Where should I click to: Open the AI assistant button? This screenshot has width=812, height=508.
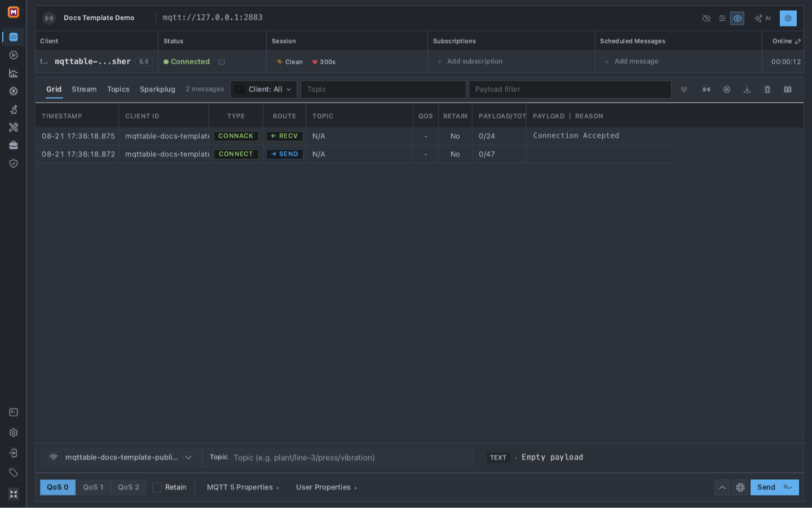(x=763, y=19)
